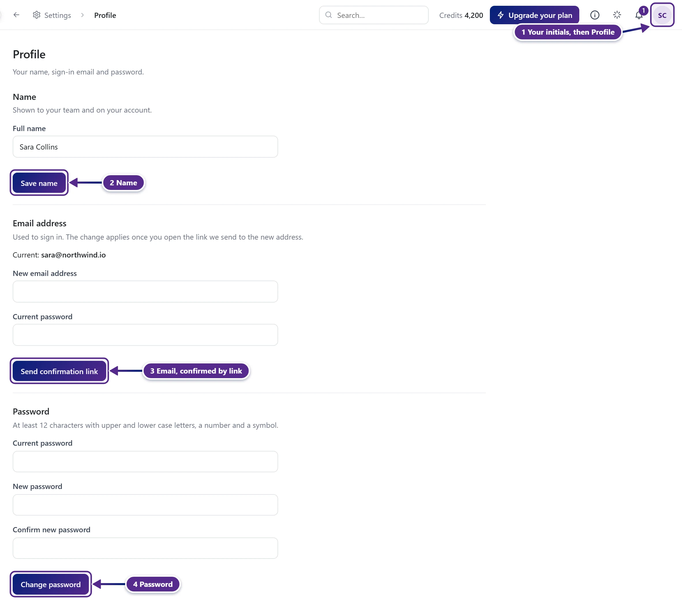Click Upgrade your plan button
This screenshot has width=682, height=616.
coord(534,15)
